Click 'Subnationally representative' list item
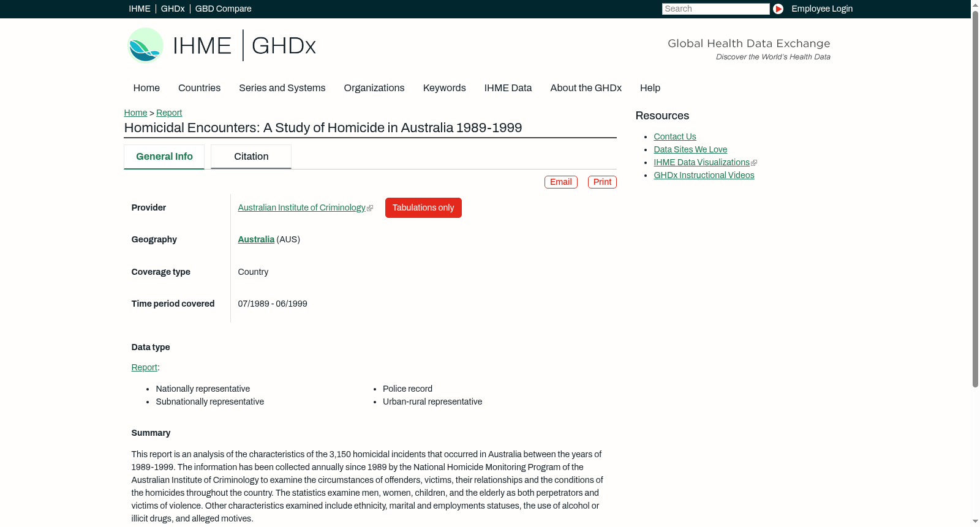This screenshot has height=527, width=980. (210, 402)
